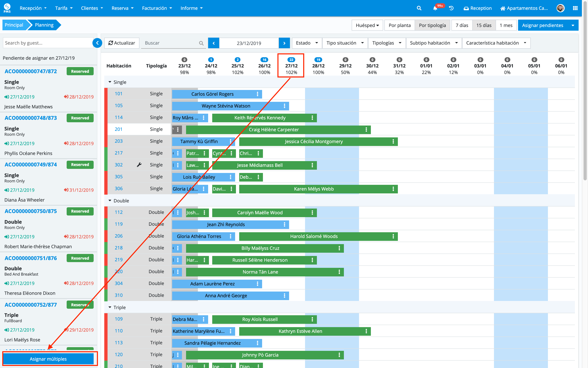Select the 7 días range
This screenshot has width=588, height=368.
(462, 25)
